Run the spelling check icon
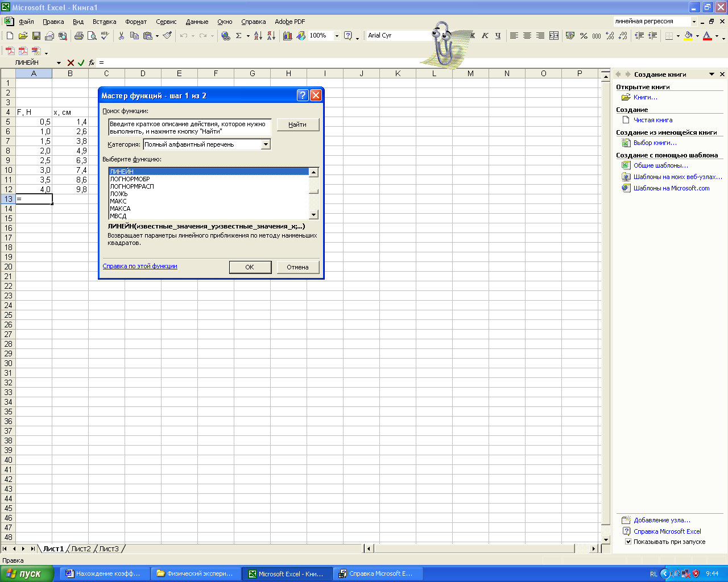The width and height of the screenshot is (728, 582). 105,36
